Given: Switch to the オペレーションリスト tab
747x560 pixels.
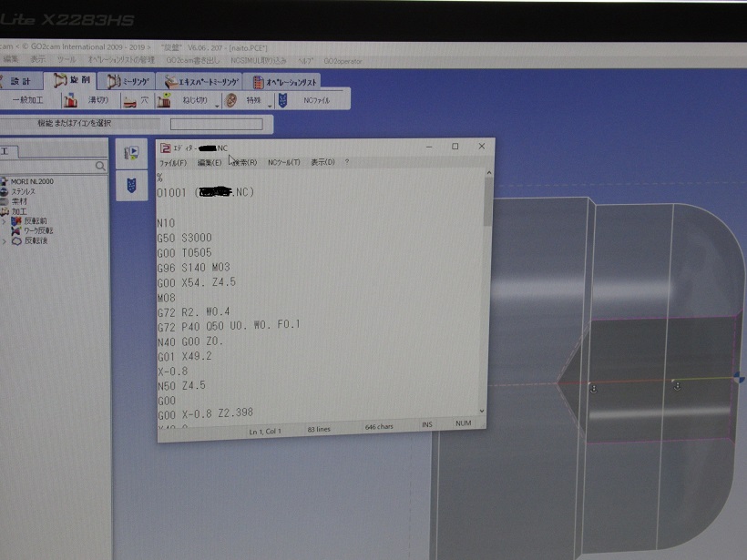Looking at the screenshot, I should click(x=283, y=82).
